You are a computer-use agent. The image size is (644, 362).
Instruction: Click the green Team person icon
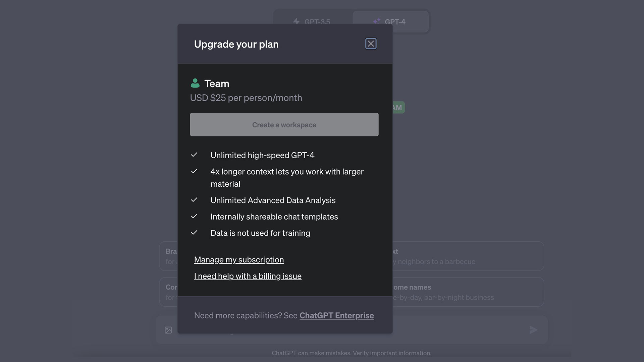[x=195, y=83]
